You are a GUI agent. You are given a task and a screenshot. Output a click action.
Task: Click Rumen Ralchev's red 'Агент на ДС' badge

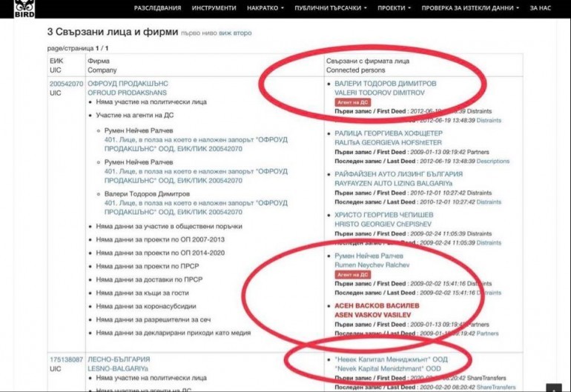click(352, 274)
